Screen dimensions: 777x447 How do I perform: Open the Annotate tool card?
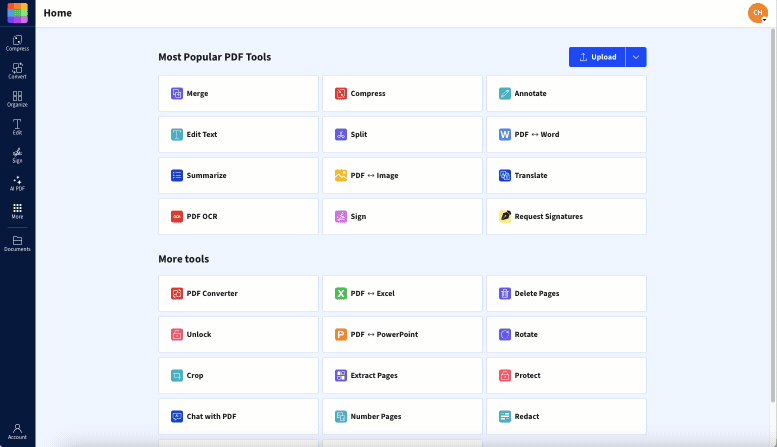[x=566, y=94]
